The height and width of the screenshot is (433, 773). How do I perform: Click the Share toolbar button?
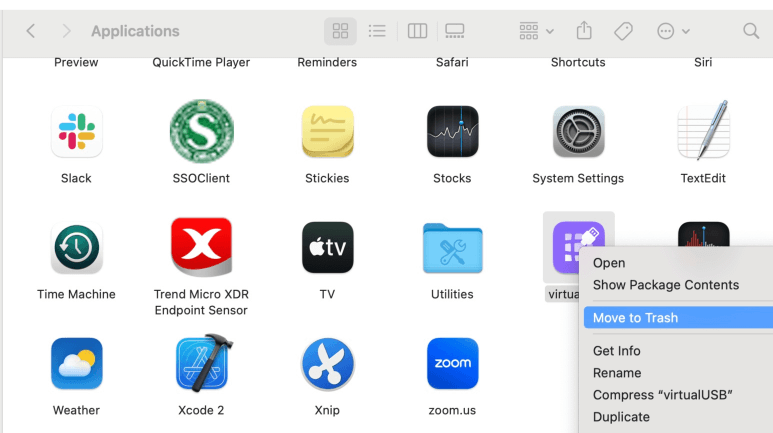click(x=584, y=31)
